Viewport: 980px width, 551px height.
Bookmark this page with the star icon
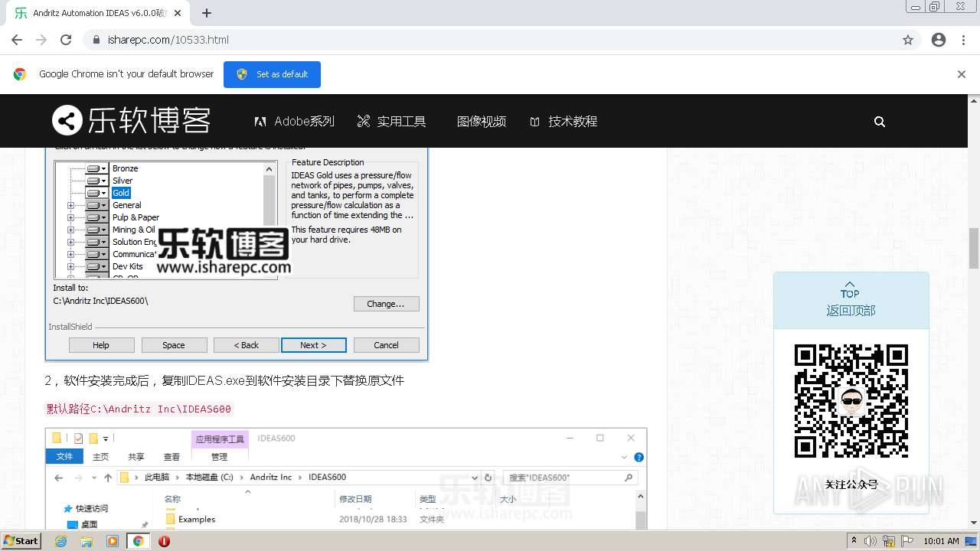[908, 40]
